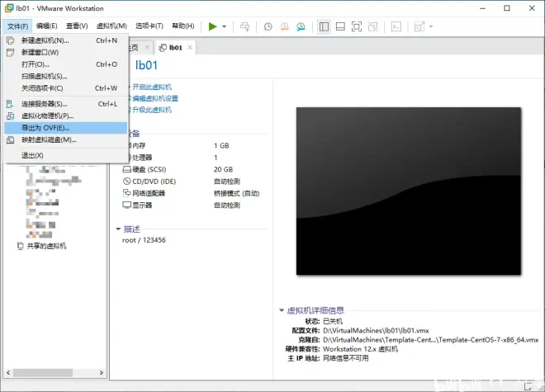The height and width of the screenshot is (392, 545).
Task: Toggle the thumbnail bar view icon
Action: [x=340, y=26]
